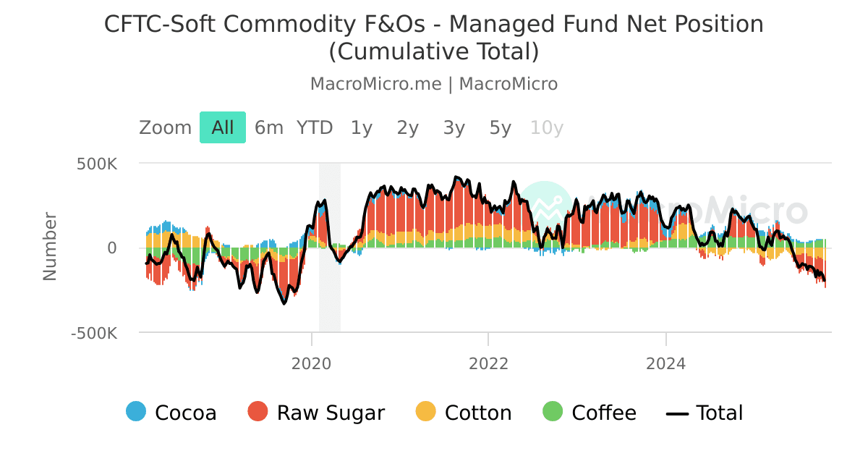Select the 2y zoom option

408,127
